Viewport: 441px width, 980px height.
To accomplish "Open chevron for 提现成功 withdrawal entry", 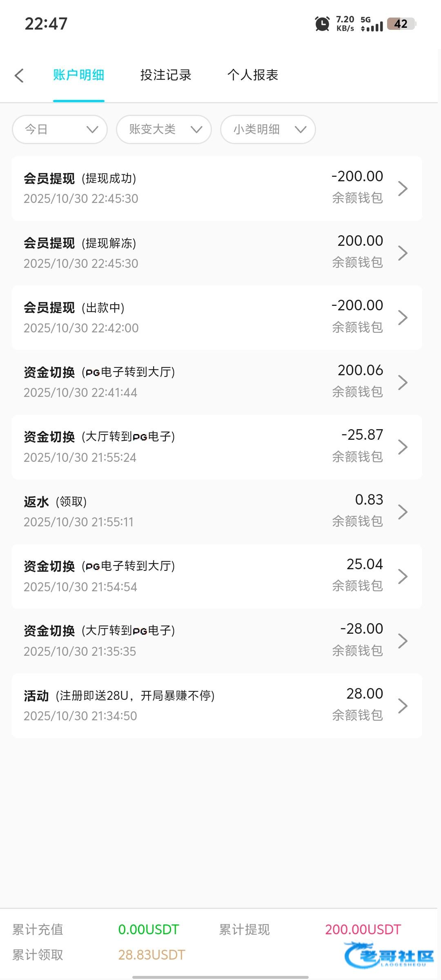I will (403, 188).
